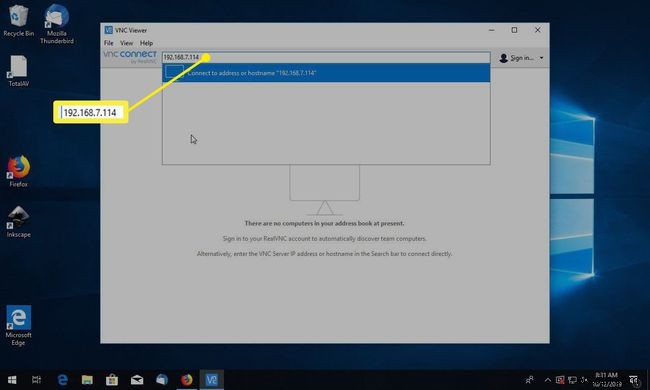
Task: Launch Firefox from the desktop shortcut
Action: coord(18,171)
